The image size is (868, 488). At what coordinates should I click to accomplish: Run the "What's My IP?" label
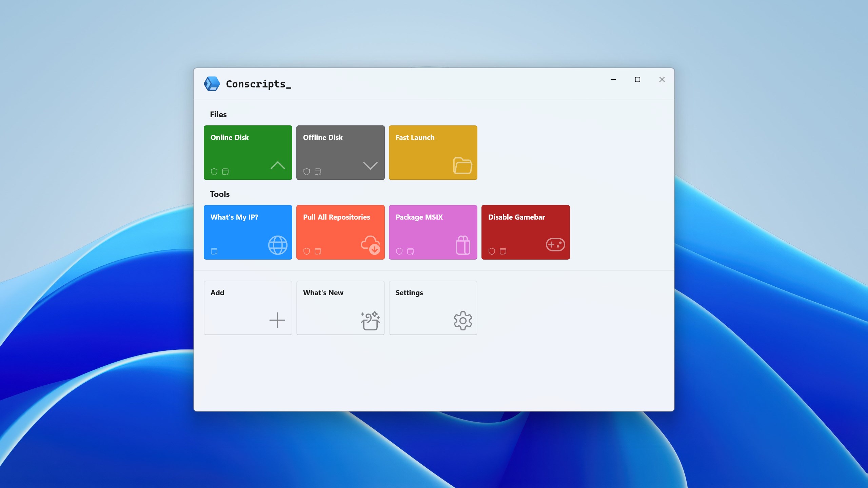pyautogui.click(x=234, y=217)
